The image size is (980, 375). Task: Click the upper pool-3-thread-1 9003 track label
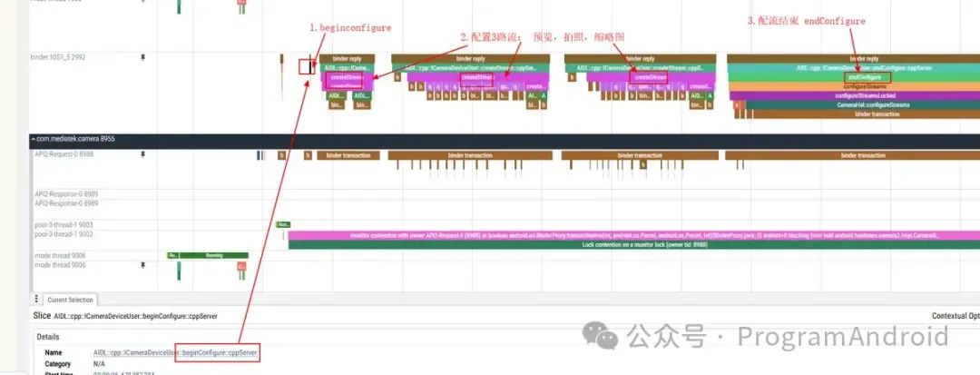64,224
